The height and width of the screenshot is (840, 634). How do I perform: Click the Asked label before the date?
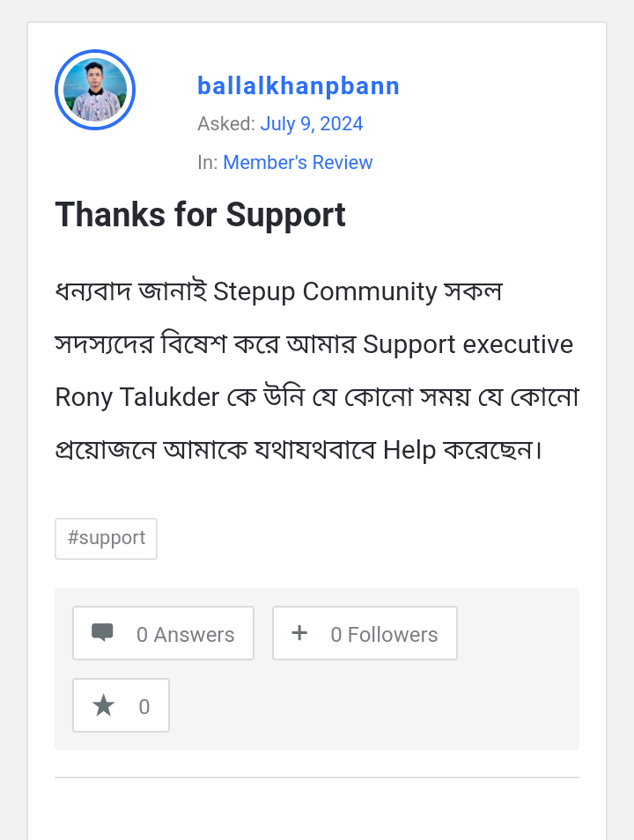coord(226,124)
